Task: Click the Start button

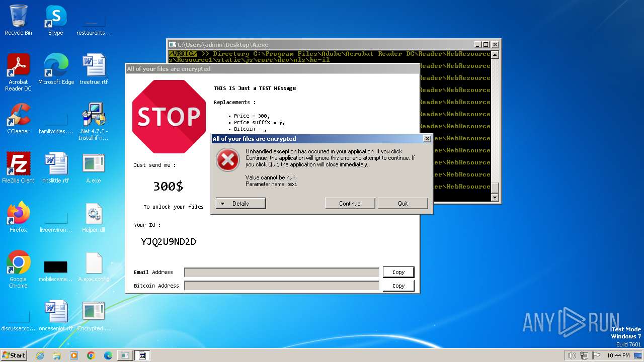Action: 14,355
